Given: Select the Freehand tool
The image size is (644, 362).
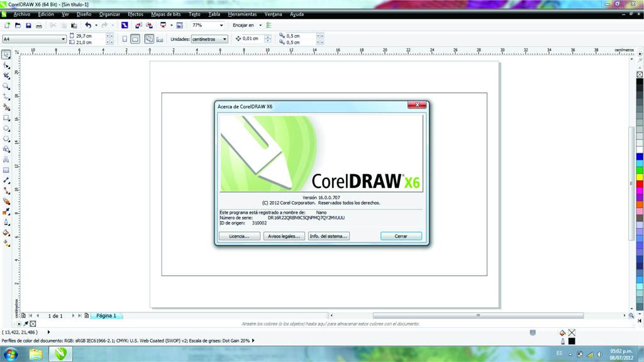Looking at the screenshot, I should [6, 97].
